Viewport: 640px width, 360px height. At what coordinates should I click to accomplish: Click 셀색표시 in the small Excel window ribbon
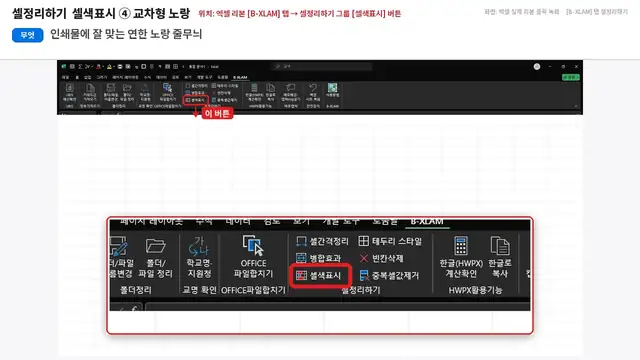click(x=196, y=100)
